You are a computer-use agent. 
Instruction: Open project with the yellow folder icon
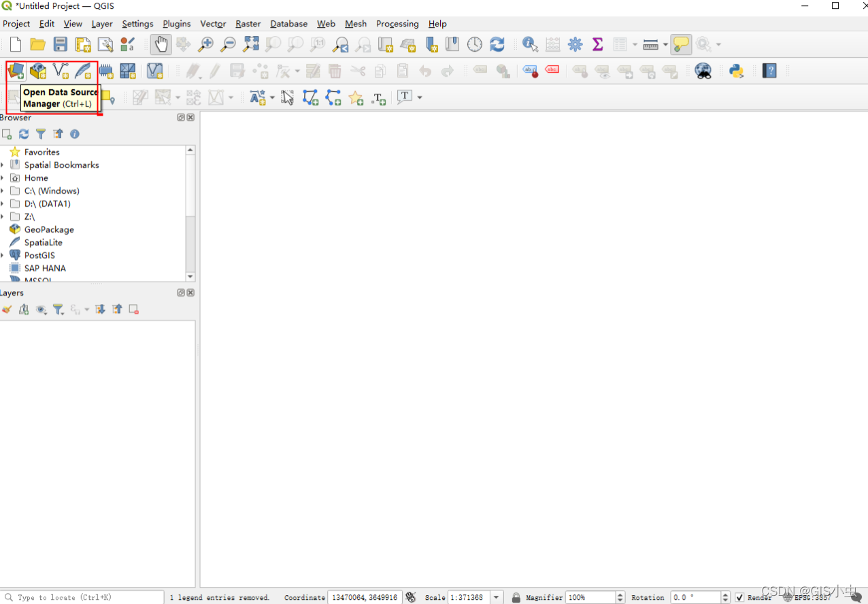[x=37, y=45]
